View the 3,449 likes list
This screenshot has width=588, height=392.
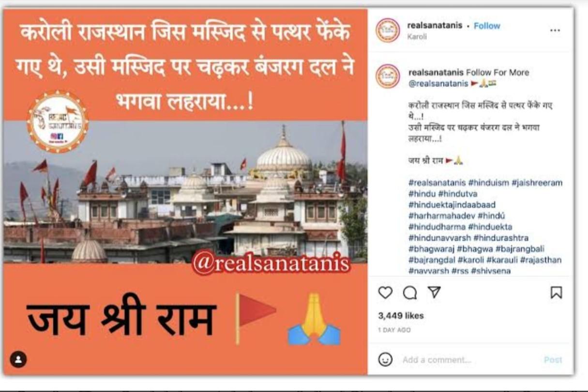(401, 315)
